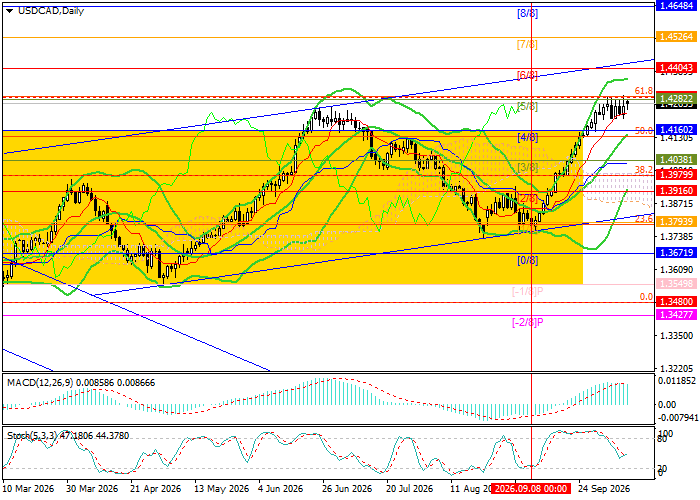Screen dimensions: 700x500
Task: Select the 1.34800 red price label
Action: click(676, 302)
